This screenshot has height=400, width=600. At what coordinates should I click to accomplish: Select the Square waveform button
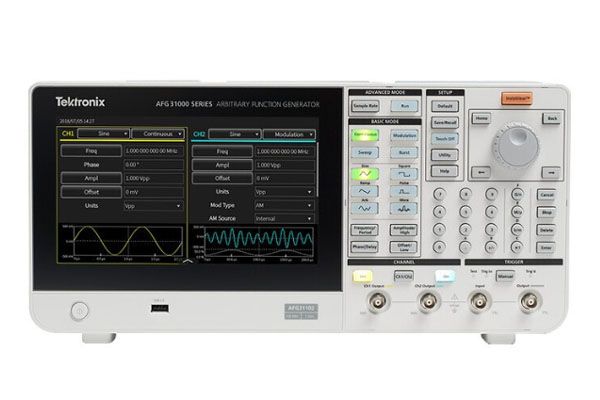403,171
